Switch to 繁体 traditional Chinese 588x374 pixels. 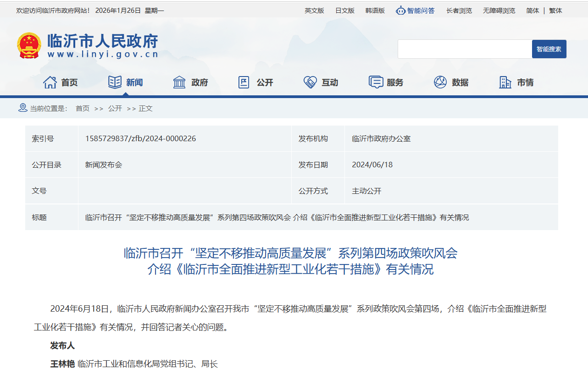pos(555,10)
